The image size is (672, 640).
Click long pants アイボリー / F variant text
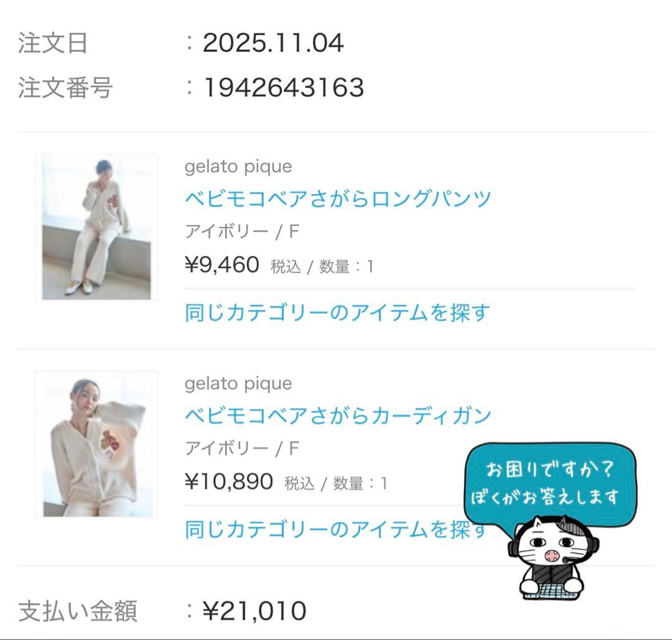241,232
